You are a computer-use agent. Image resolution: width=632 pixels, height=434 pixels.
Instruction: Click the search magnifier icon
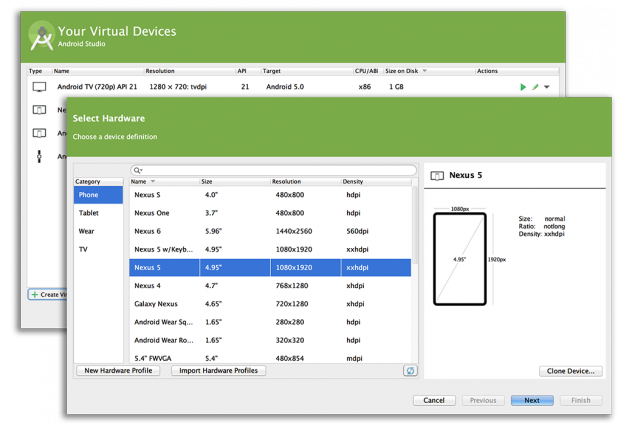138,170
